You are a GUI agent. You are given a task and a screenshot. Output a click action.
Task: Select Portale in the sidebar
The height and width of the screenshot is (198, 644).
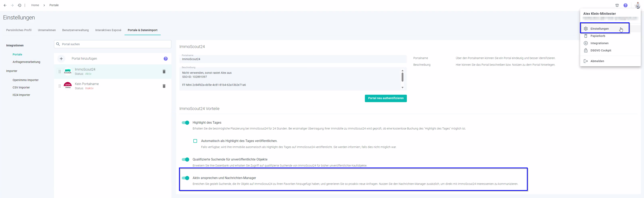click(17, 54)
